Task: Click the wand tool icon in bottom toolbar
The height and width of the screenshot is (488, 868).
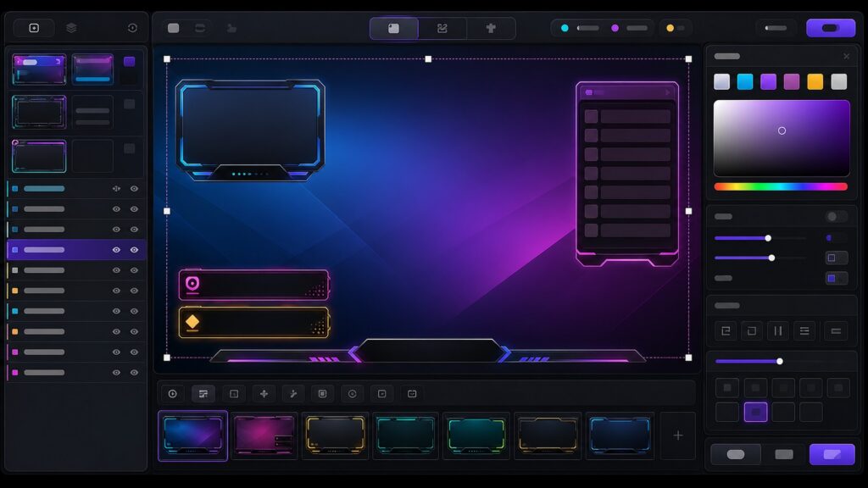Action: [x=293, y=393]
